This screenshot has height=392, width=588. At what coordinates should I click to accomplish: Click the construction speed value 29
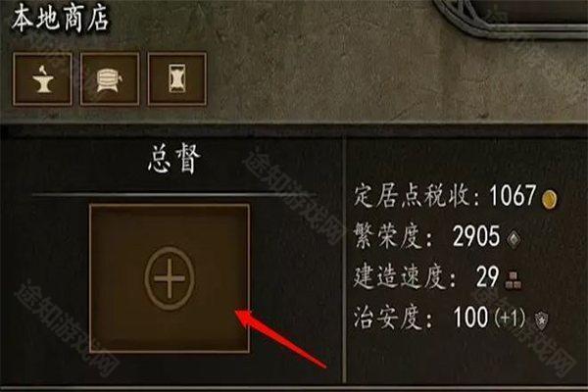pos(487,277)
